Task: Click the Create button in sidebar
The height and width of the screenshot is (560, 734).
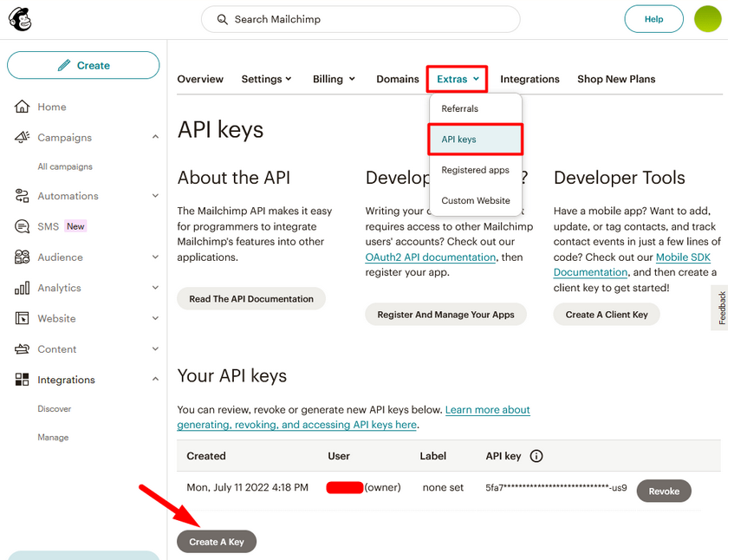Action: point(83,66)
